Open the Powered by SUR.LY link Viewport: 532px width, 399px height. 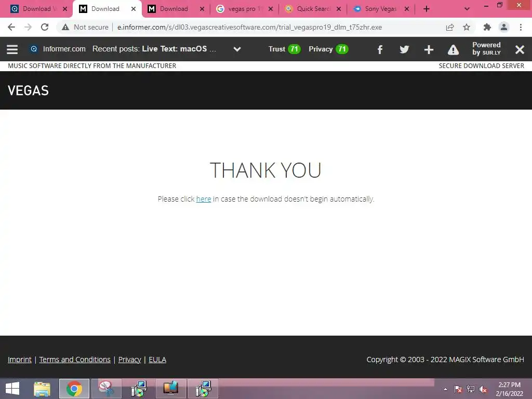[486, 49]
